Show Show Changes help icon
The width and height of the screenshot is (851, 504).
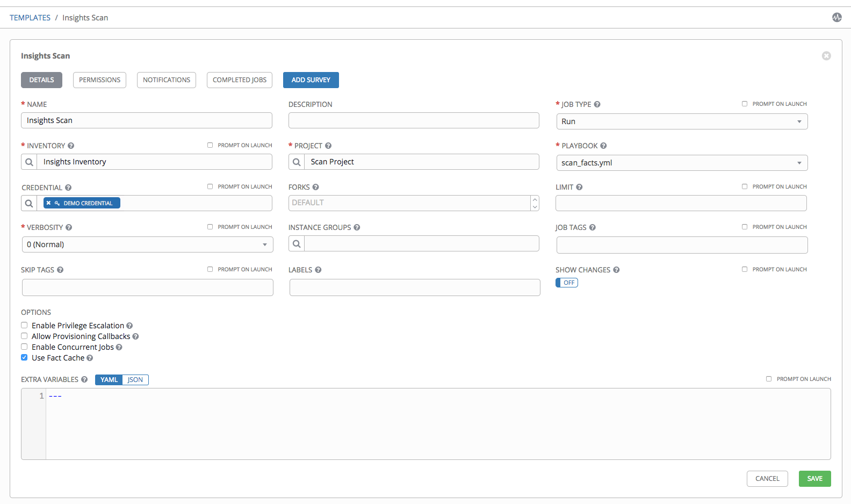pos(616,270)
